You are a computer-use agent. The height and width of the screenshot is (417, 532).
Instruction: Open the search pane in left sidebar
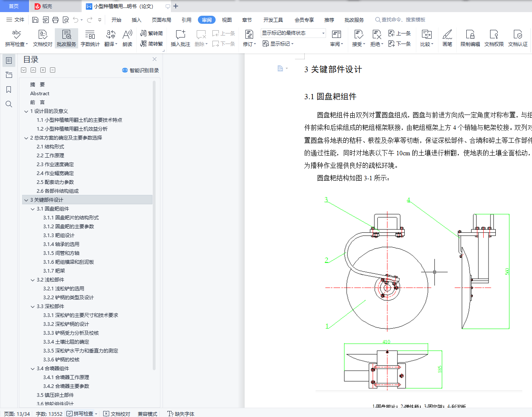click(9, 104)
